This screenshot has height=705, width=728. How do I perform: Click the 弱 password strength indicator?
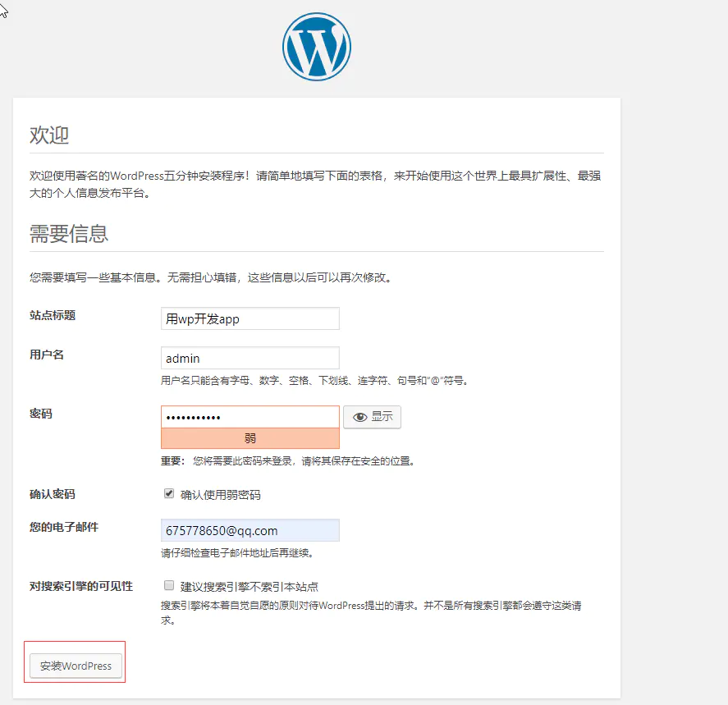coord(250,438)
